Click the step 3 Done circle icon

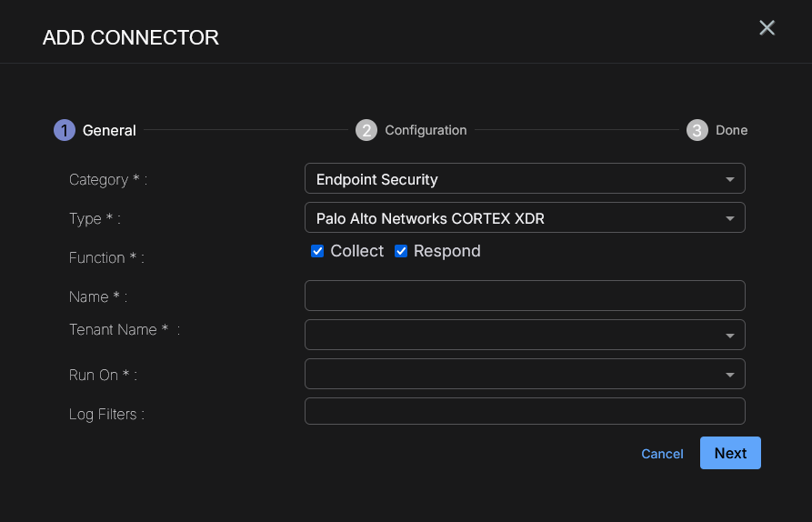pyautogui.click(x=697, y=130)
